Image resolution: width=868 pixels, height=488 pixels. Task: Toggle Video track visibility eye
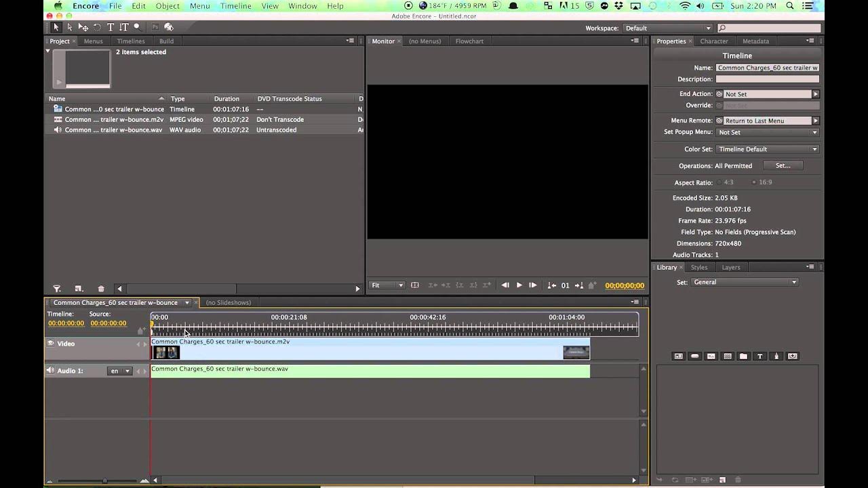50,344
